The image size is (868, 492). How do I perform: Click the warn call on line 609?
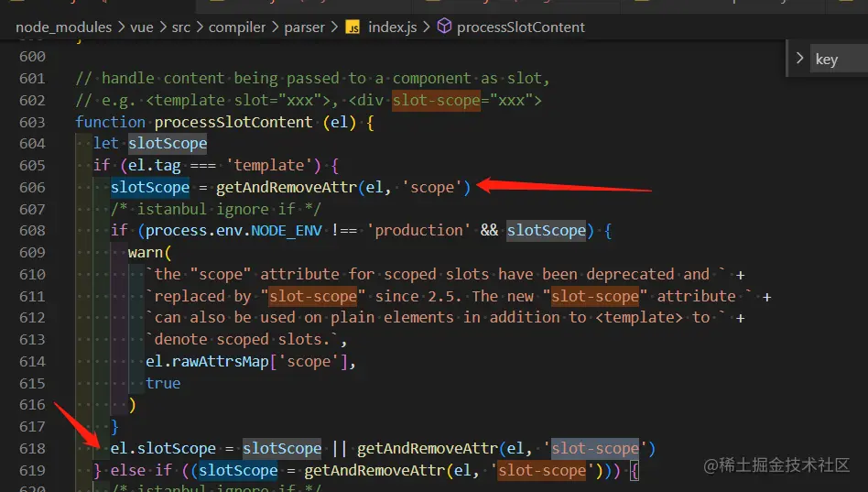[x=146, y=253]
